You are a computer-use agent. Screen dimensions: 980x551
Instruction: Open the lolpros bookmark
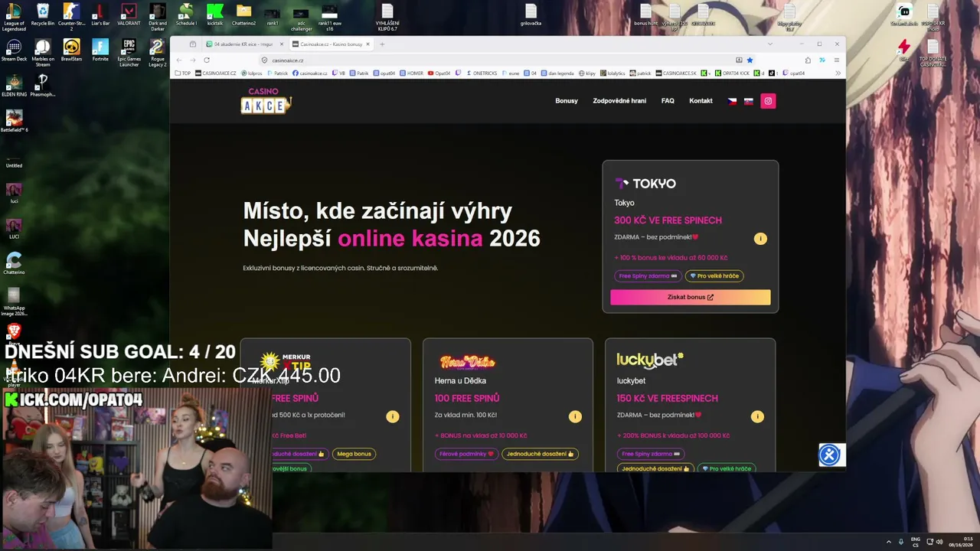point(251,73)
